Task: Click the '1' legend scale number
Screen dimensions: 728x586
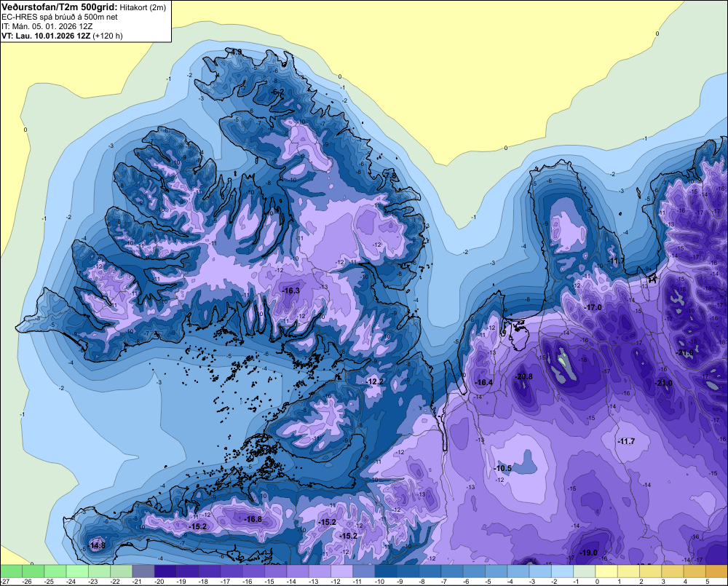Action: click(619, 582)
